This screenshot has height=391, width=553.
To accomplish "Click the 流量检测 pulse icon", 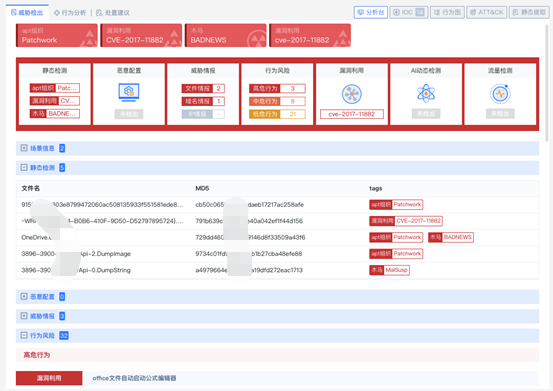I will pyautogui.click(x=500, y=94).
